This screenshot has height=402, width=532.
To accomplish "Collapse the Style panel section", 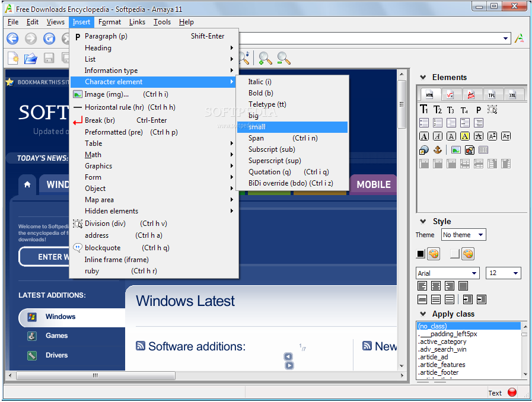I will (423, 222).
